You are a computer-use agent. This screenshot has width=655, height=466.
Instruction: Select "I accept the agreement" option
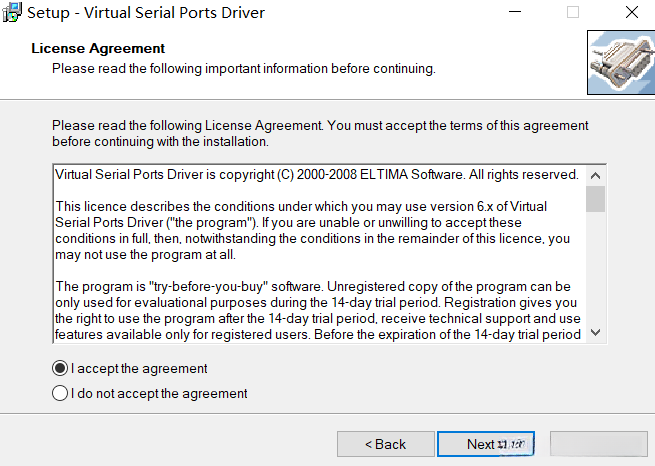60,368
